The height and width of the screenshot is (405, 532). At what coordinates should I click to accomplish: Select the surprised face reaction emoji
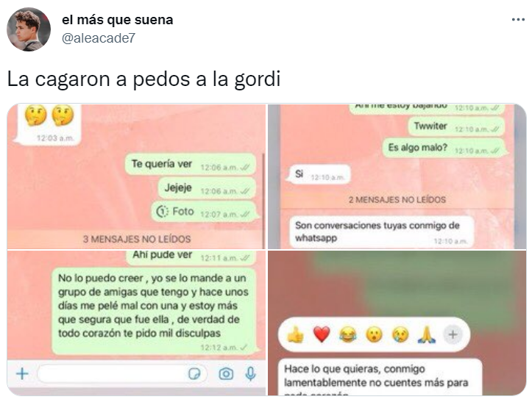[x=375, y=335]
